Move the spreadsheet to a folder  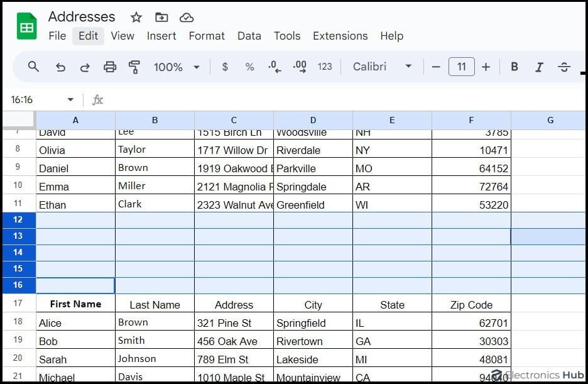[162, 17]
